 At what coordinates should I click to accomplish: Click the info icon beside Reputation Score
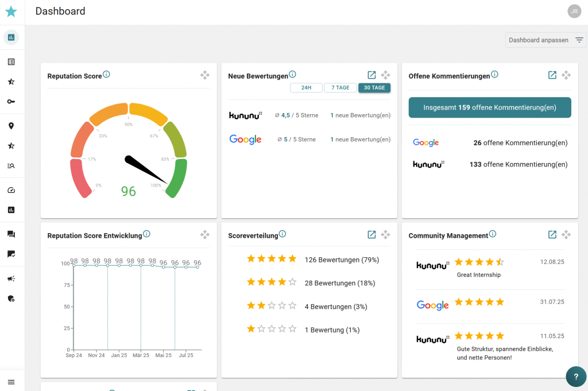pyautogui.click(x=106, y=75)
